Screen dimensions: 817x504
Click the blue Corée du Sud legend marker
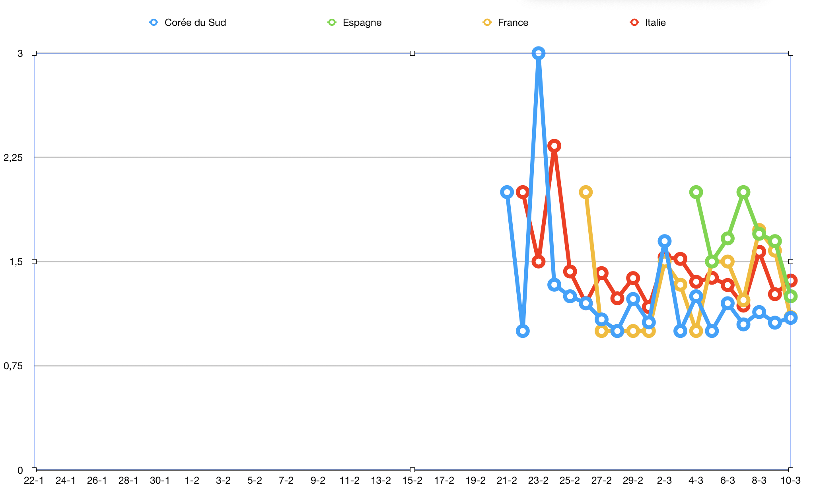tap(154, 23)
